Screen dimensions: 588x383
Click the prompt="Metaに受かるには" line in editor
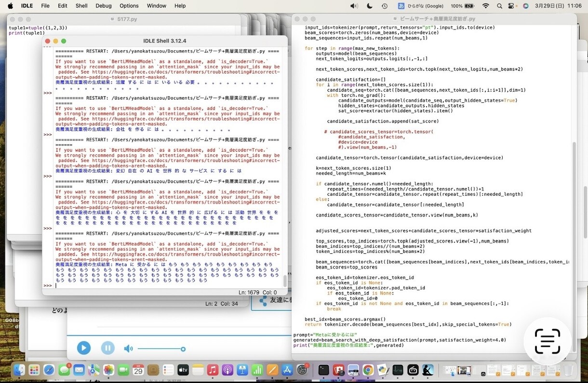(x=325, y=335)
